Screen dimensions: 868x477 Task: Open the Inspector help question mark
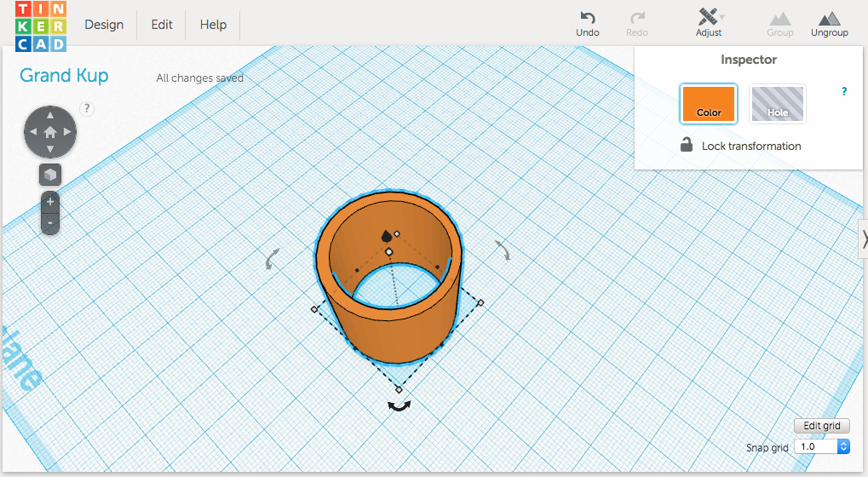(x=844, y=91)
